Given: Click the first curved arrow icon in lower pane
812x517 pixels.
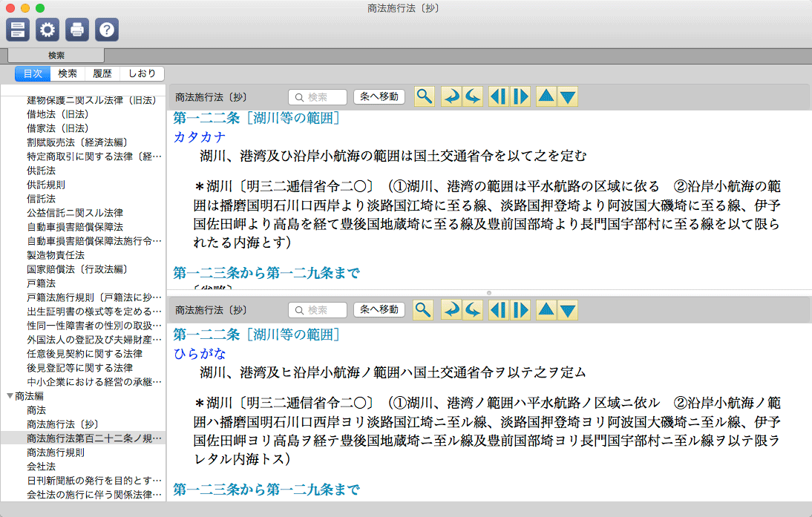Looking at the screenshot, I should point(450,309).
